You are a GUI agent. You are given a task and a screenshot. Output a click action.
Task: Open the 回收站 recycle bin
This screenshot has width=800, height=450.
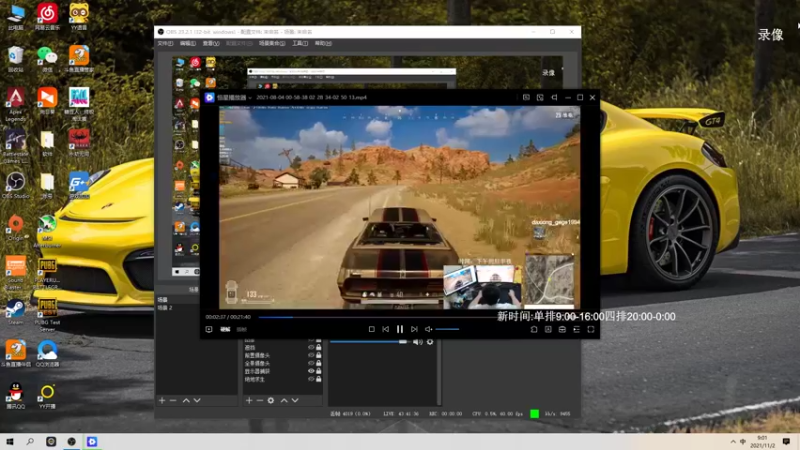15,59
